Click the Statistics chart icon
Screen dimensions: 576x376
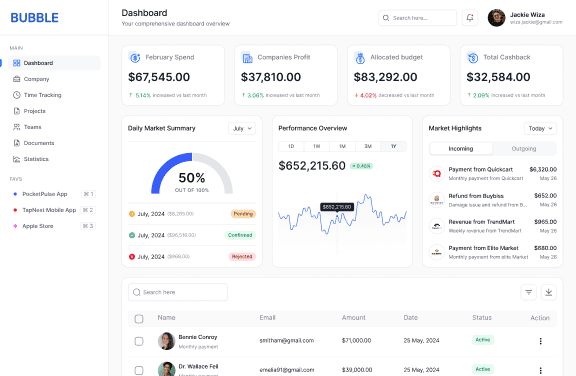coord(17,159)
